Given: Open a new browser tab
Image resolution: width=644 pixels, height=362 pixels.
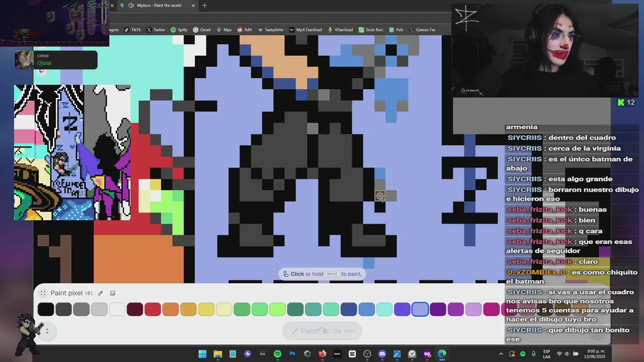Looking at the screenshot, I should pyautogui.click(x=204, y=6).
